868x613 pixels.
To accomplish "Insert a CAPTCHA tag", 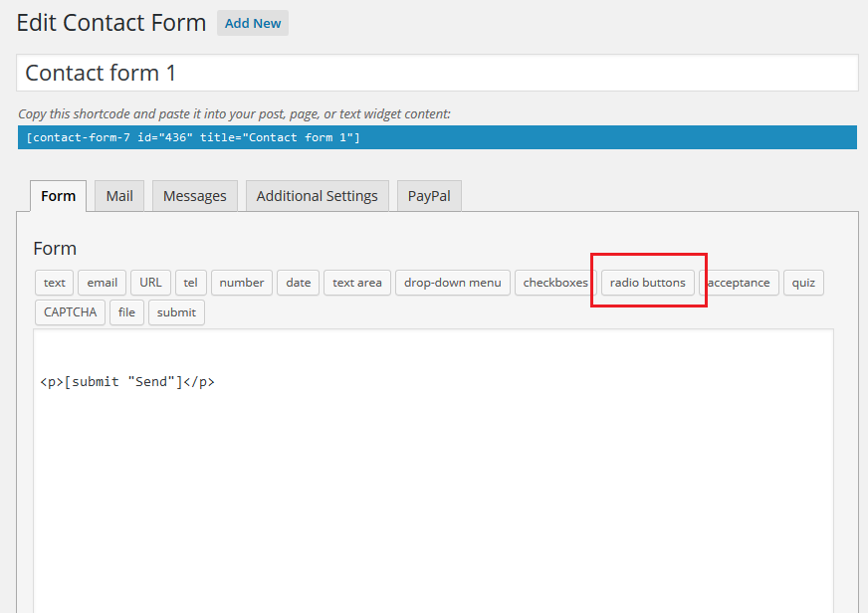I will coord(71,312).
